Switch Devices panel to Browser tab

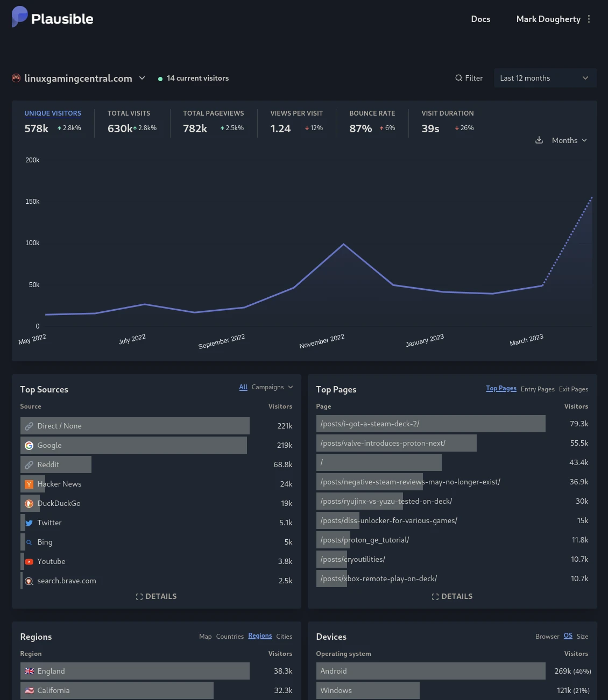547,637
